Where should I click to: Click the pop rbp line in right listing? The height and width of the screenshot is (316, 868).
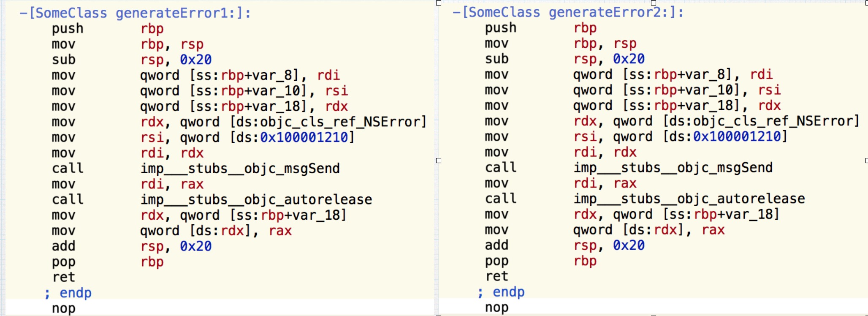pyautogui.click(x=541, y=261)
